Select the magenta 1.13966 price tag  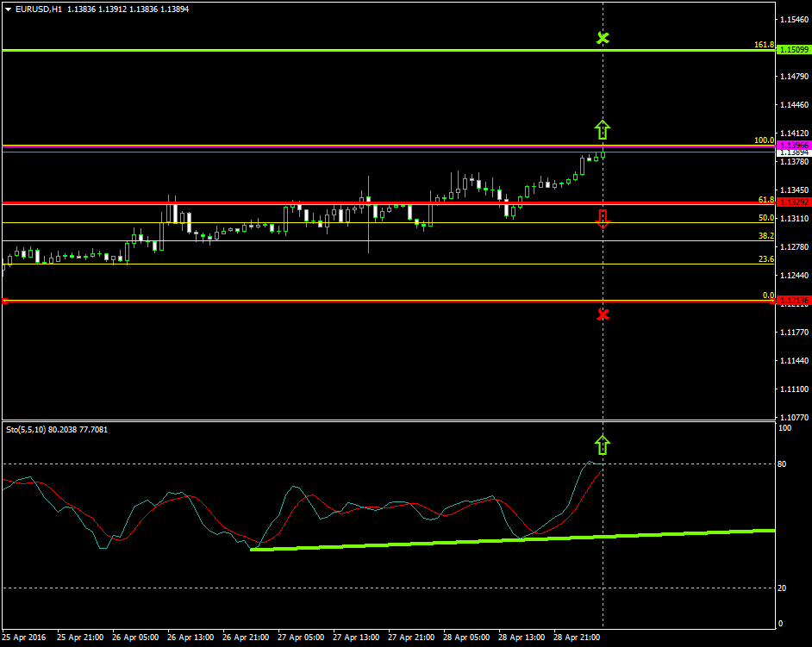pos(793,146)
